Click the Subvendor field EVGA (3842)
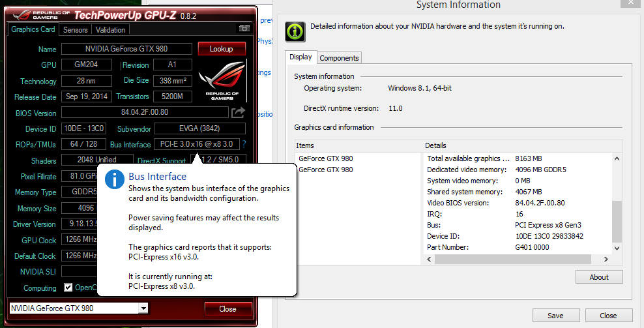 pyautogui.click(x=199, y=128)
